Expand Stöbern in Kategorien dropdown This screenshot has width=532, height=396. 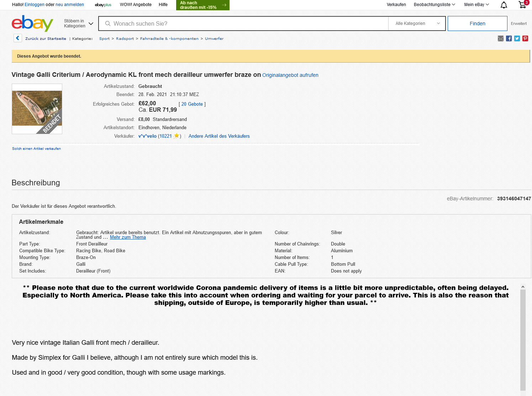pos(78,23)
